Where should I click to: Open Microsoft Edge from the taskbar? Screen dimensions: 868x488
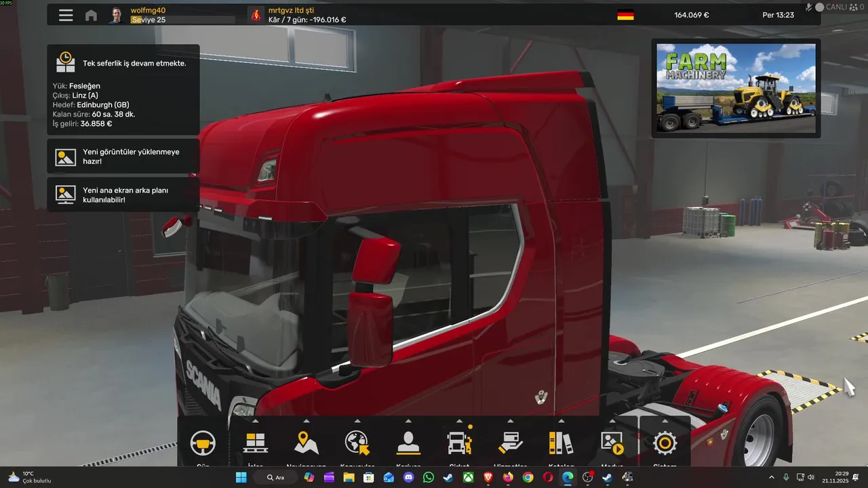click(x=568, y=477)
